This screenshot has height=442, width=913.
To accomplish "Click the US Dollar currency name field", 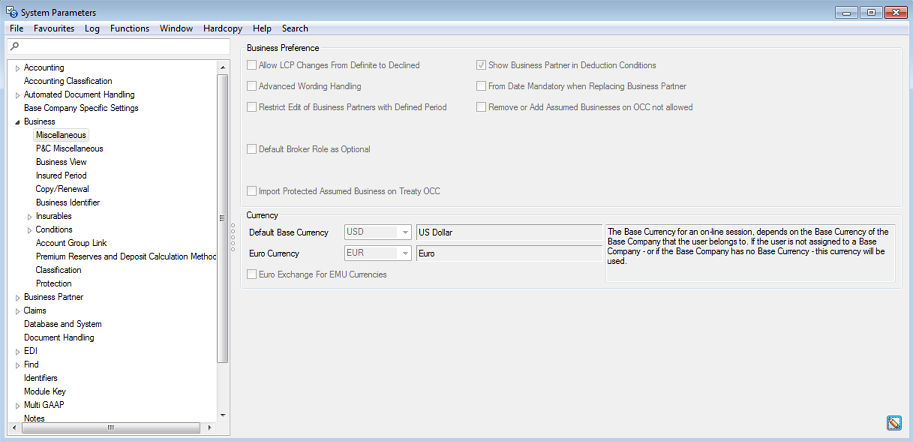I will tap(509, 232).
